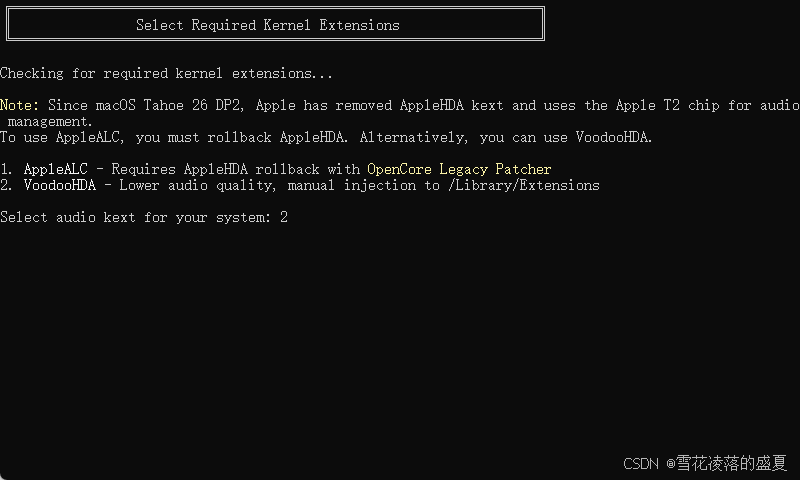Click the yellow 'OpenCore Legacy Patcher' text

coord(459,169)
